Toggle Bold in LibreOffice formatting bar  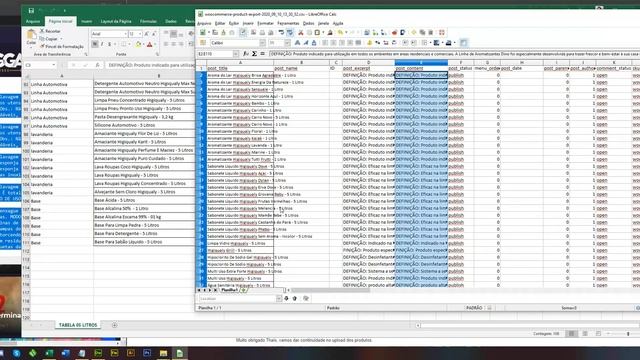coord(297,43)
